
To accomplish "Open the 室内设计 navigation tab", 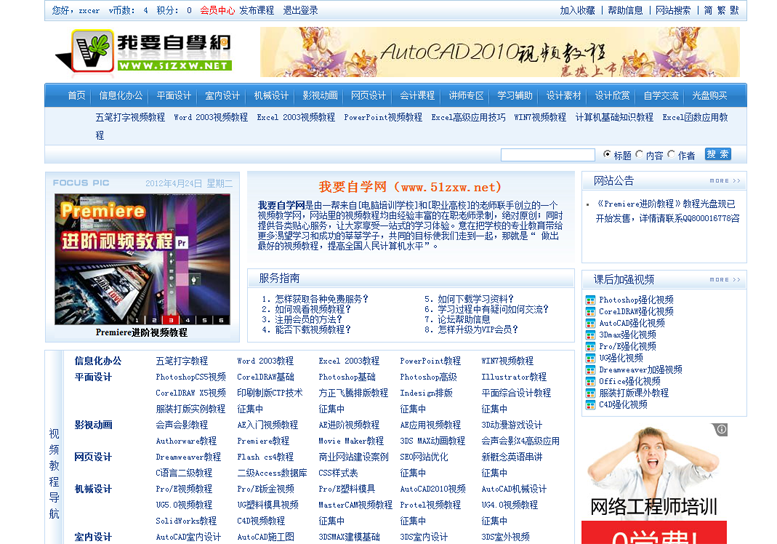I will click(222, 96).
